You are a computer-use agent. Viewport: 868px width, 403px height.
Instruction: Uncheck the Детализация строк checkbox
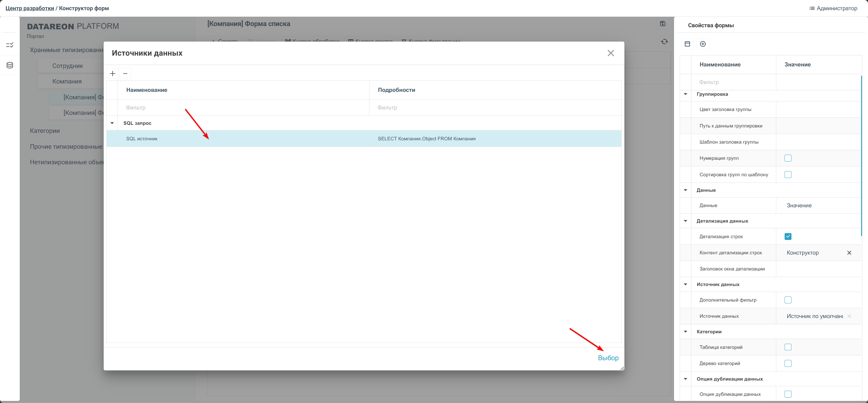click(x=788, y=236)
